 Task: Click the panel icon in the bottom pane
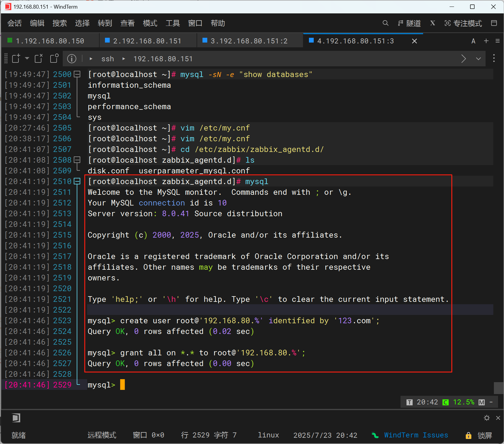(x=16, y=418)
